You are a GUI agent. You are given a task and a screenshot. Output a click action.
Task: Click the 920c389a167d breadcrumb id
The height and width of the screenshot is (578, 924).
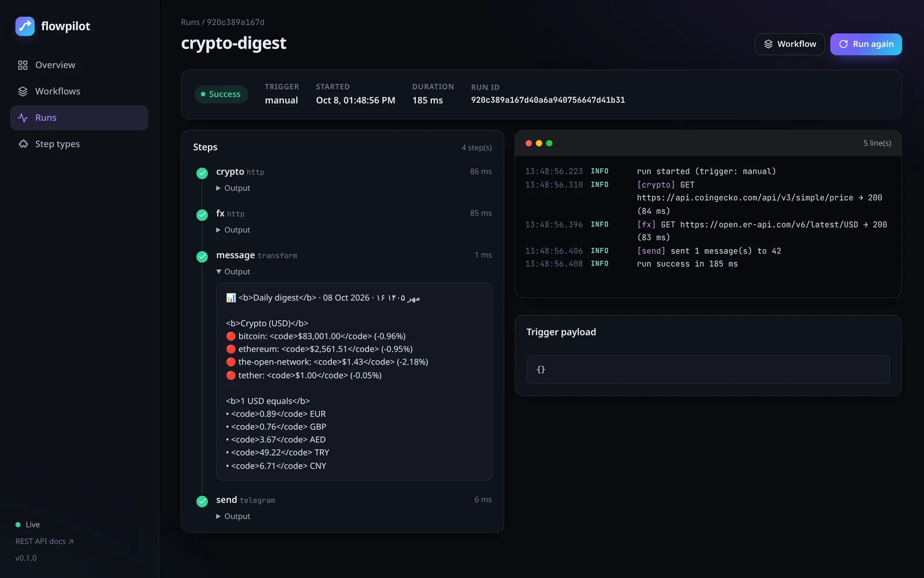click(x=236, y=23)
